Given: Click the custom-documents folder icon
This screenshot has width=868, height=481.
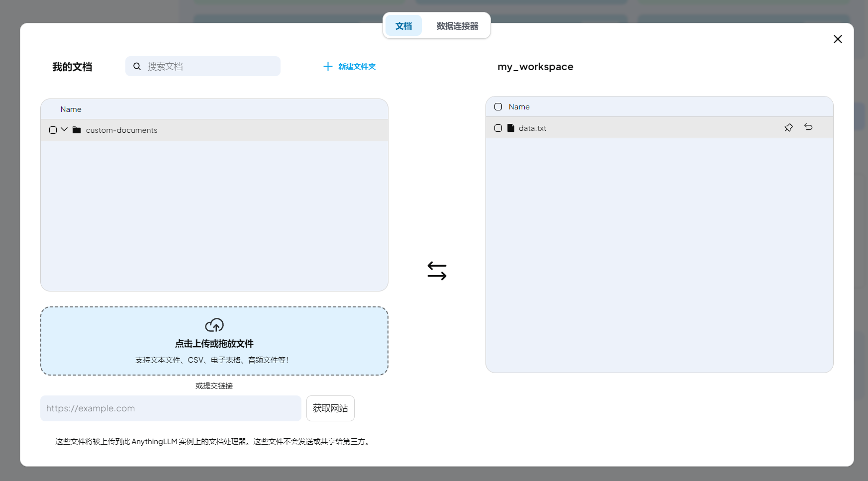Looking at the screenshot, I should (77, 130).
